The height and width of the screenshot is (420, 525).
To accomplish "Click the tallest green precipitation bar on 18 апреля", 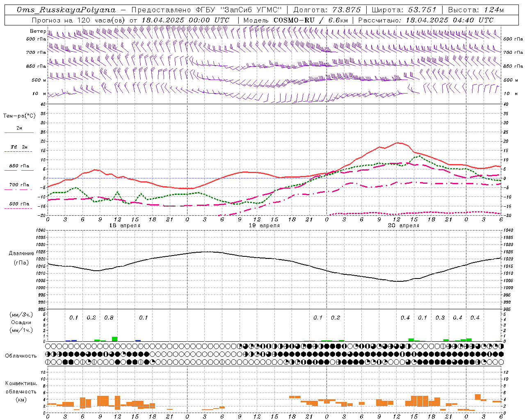I will tap(115, 339).
